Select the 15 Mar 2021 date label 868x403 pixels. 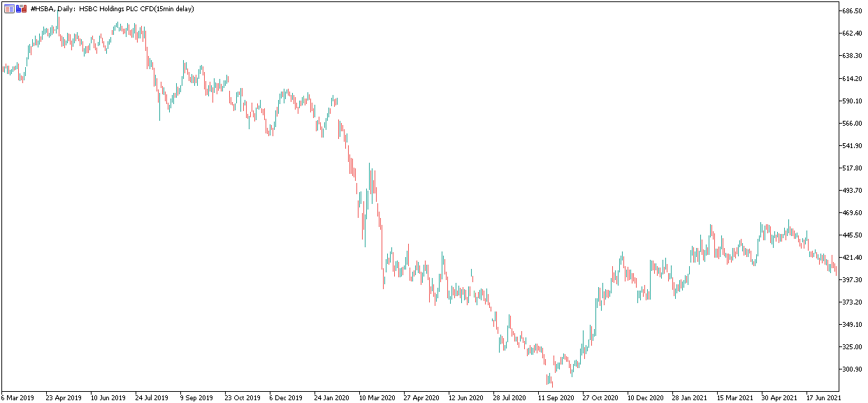coord(735,397)
